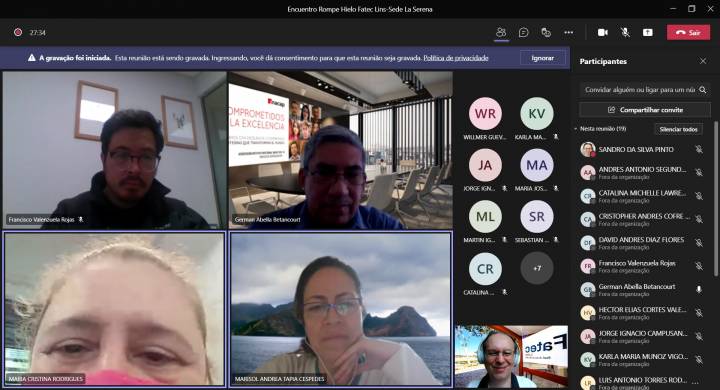
Task: Show the +7 additional participants
Action: coord(537,268)
